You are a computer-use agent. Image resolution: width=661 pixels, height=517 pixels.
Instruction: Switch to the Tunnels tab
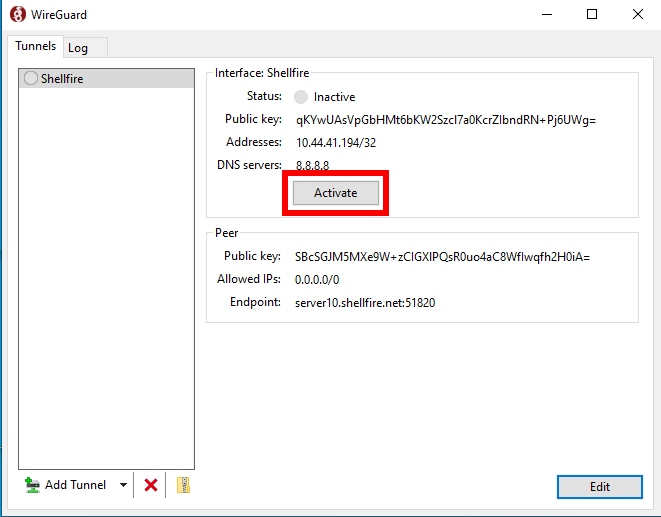[35, 46]
